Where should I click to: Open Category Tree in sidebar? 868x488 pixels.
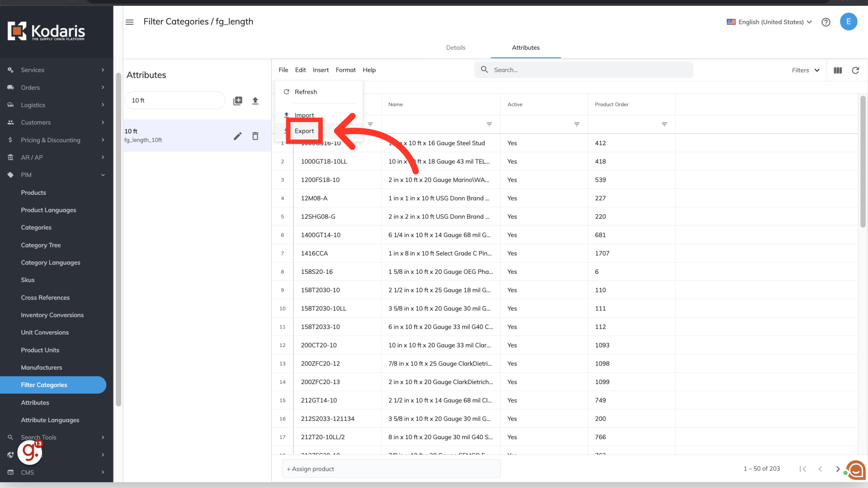[x=41, y=245]
